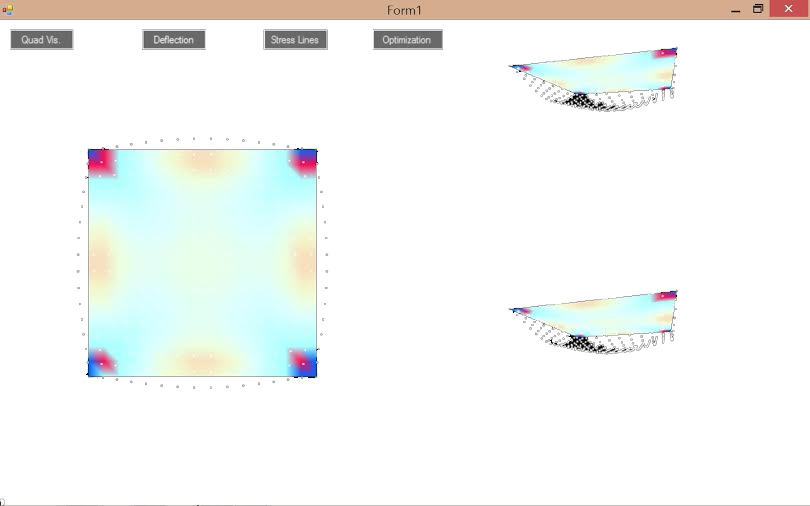Pick the top-right red corner of square plot

pyautogui.click(x=303, y=162)
